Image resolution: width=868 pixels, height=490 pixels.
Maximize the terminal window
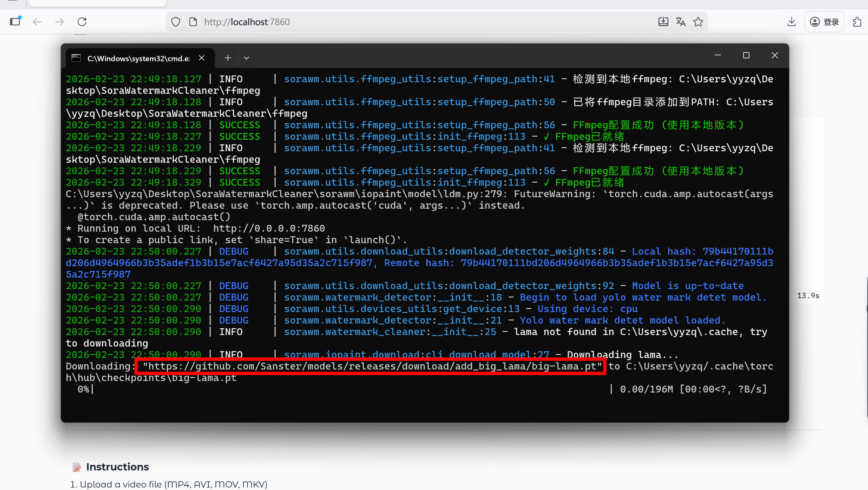746,55
